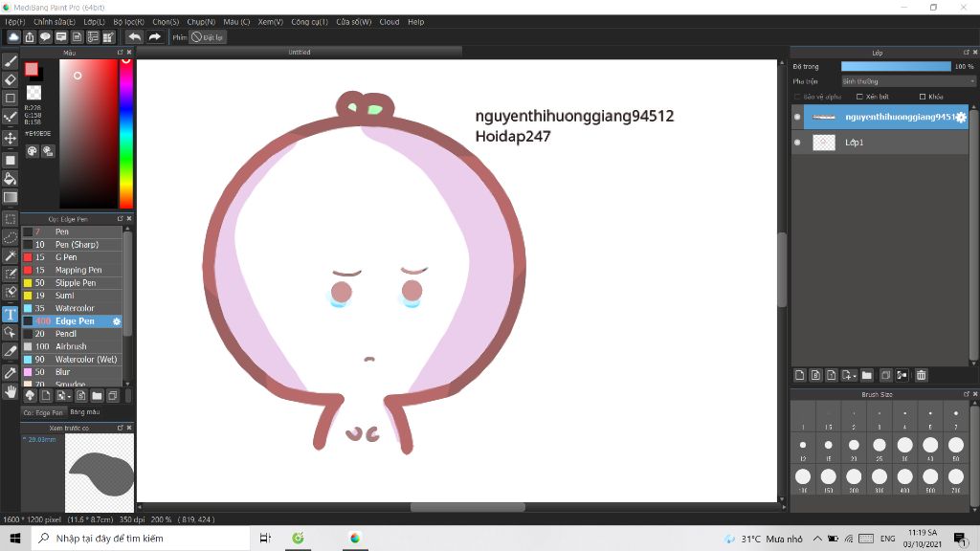Hide the nguyenthihuonggiang94512 text layer
980x551 pixels.
[797, 117]
